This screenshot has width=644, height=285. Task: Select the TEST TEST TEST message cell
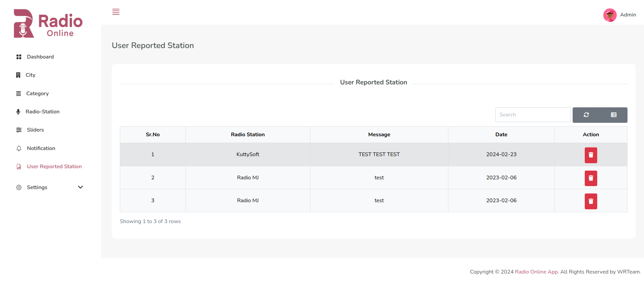click(379, 154)
